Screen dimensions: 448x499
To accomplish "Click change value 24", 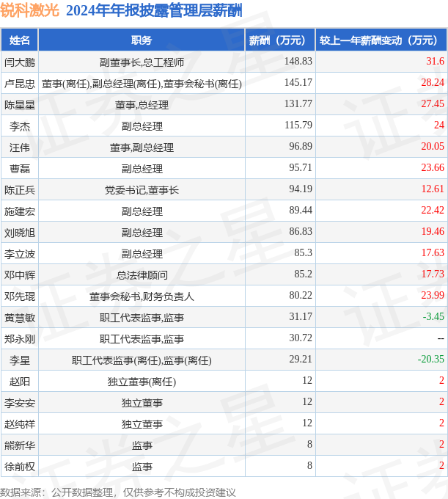I will (x=439, y=125).
